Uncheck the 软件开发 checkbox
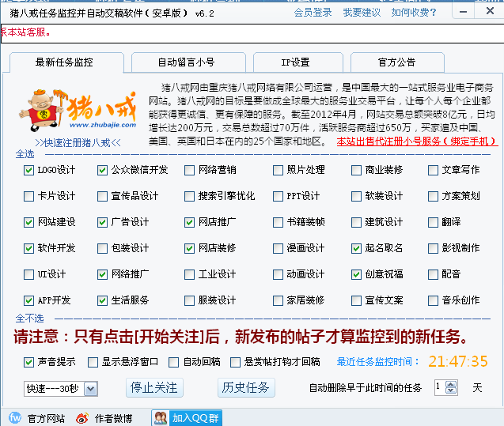The height and width of the screenshot is (426, 504). [28, 248]
